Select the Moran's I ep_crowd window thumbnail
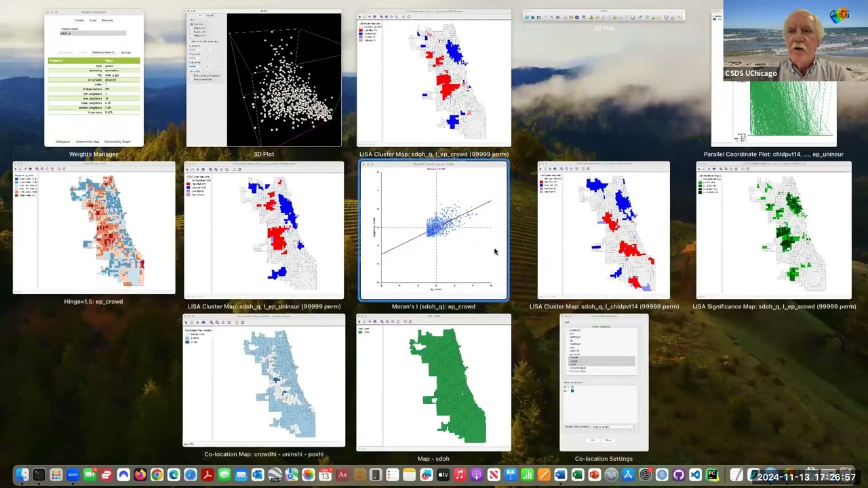The width and height of the screenshot is (868, 488). pos(433,230)
